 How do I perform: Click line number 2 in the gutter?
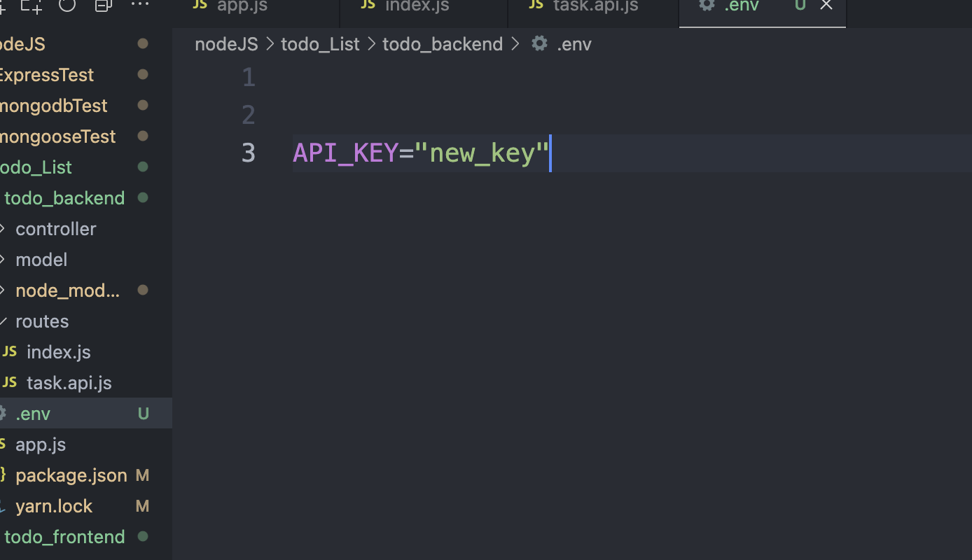tap(249, 115)
